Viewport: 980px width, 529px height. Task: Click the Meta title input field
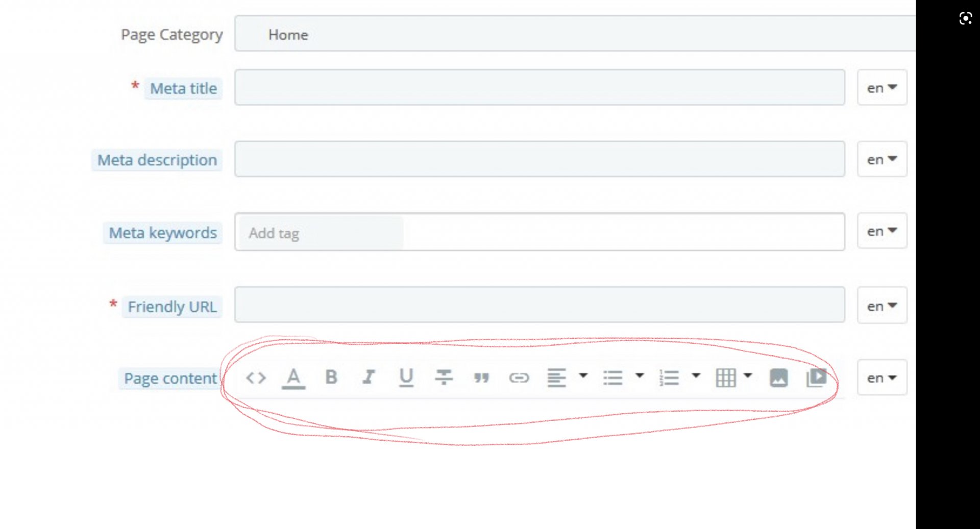point(540,88)
